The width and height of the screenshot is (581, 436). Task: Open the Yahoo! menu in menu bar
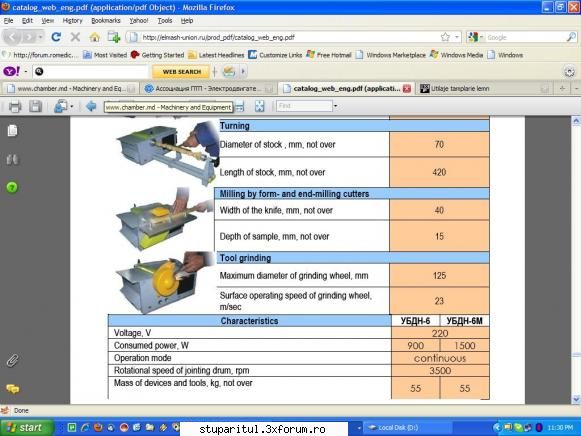tap(139, 21)
